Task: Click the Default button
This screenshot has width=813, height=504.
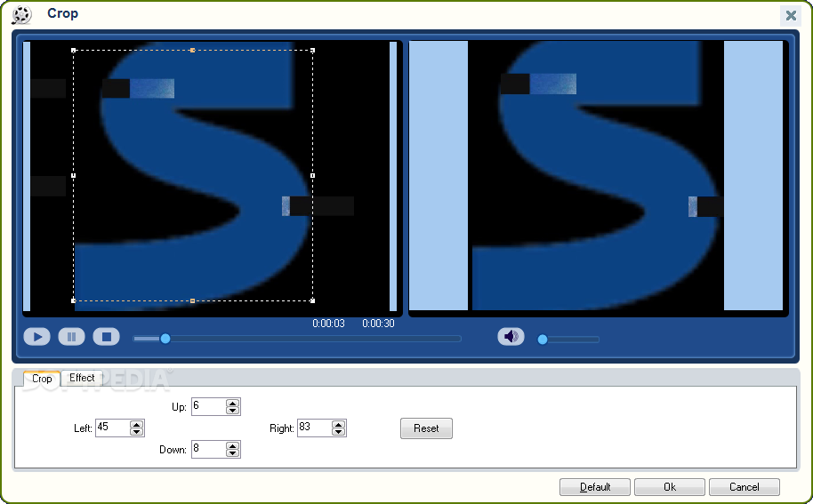Action: pyautogui.click(x=595, y=487)
